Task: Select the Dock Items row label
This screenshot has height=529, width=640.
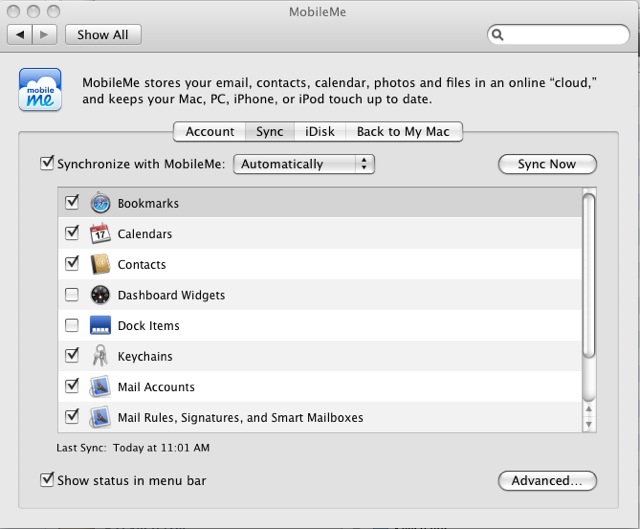Action: [149, 326]
